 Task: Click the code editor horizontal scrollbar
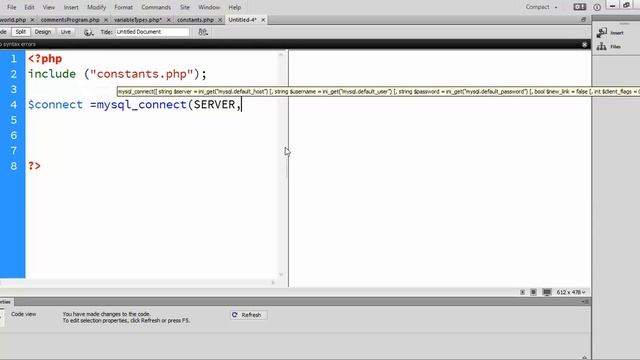click(137, 282)
